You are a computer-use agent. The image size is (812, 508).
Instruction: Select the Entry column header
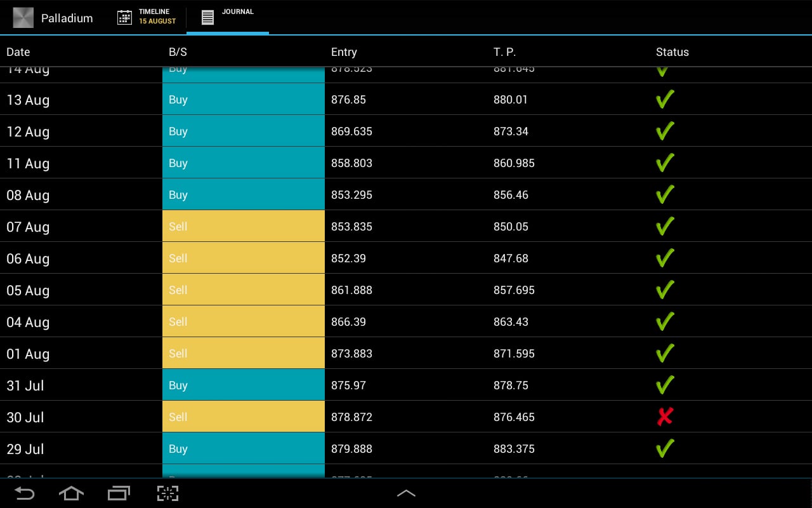click(x=344, y=52)
